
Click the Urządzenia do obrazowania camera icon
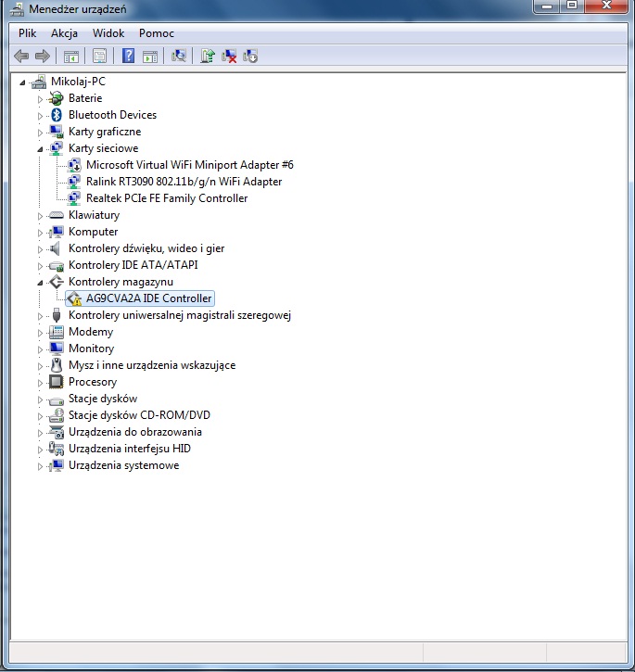click(57, 432)
